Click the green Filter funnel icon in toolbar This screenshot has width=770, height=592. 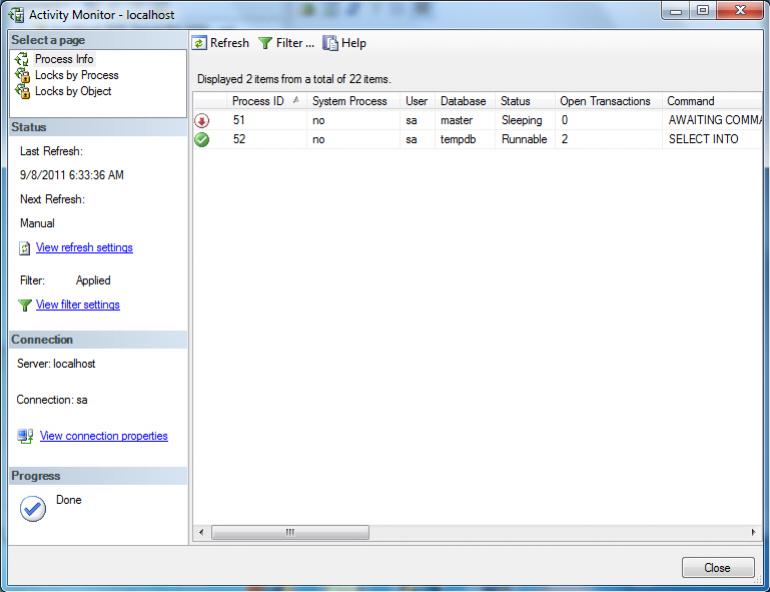[x=265, y=43]
